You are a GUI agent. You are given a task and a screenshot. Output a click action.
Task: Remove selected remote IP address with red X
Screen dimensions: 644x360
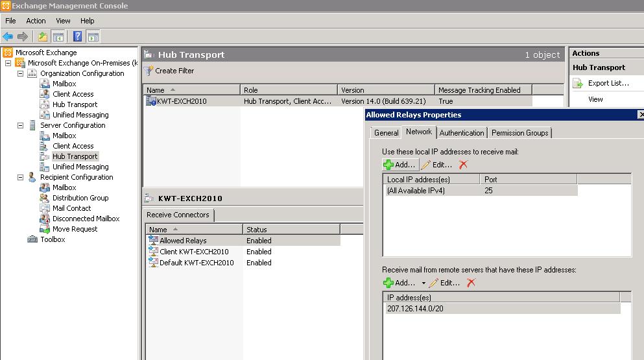coord(471,283)
